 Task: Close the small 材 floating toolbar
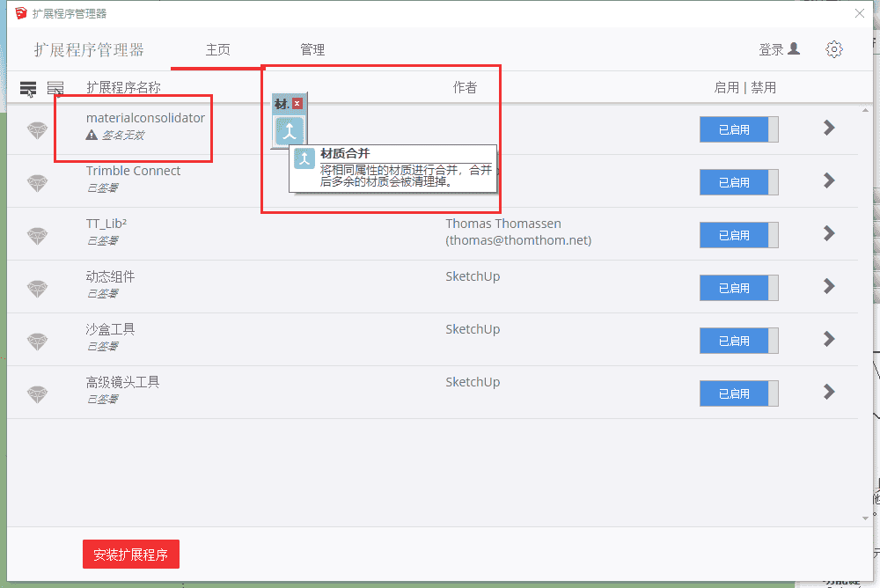[x=297, y=103]
